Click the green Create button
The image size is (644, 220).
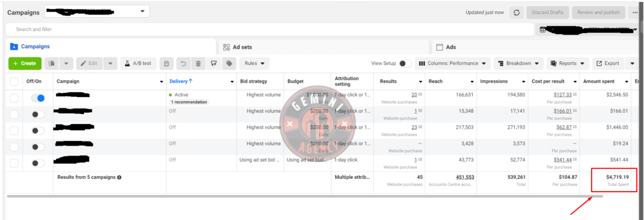[x=25, y=63]
